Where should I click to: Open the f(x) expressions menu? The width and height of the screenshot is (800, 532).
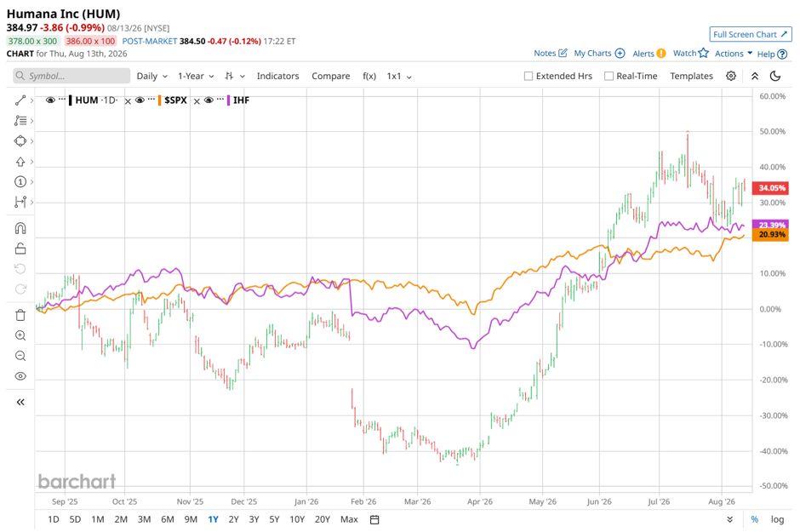pyautogui.click(x=369, y=76)
